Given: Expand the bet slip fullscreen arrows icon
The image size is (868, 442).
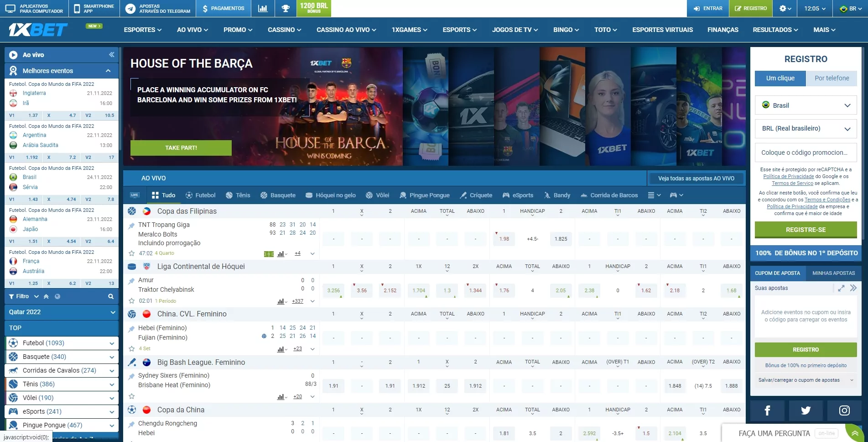Looking at the screenshot, I should coord(841,288).
